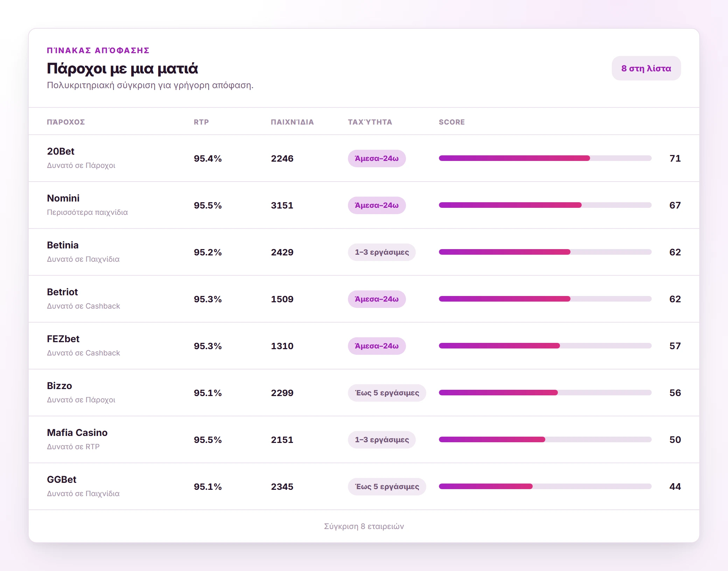Image resolution: width=728 pixels, height=571 pixels.
Task: Click the "ΠΊΝΑΚΑΣ ΑΠΌΦΑΣΗΣ" eyebrow label
Action: tap(98, 50)
